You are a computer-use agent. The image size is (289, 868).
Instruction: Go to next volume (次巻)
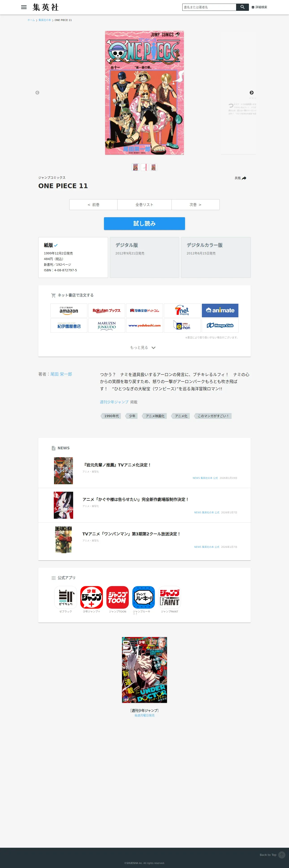tap(195, 205)
